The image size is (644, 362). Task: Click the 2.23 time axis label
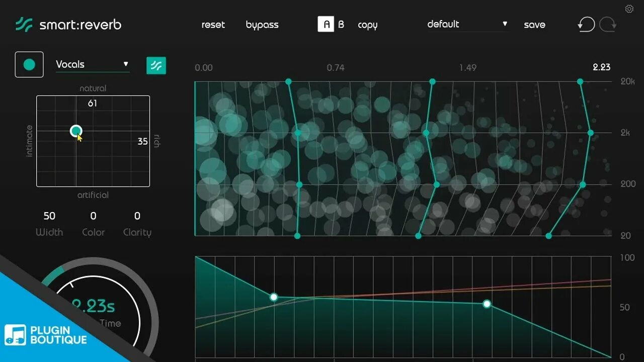tap(601, 67)
